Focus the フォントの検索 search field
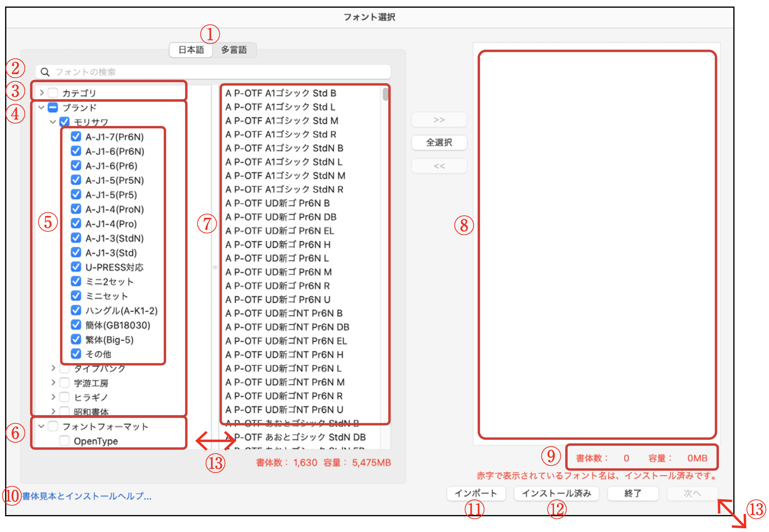769x532 pixels. [213, 72]
